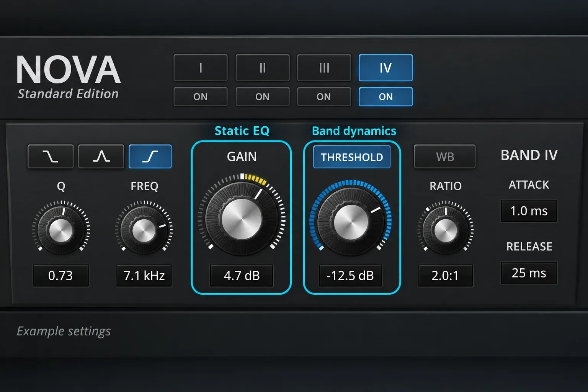Click the Q knob
Screen dimensions: 588x392
(x=61, y=230)
